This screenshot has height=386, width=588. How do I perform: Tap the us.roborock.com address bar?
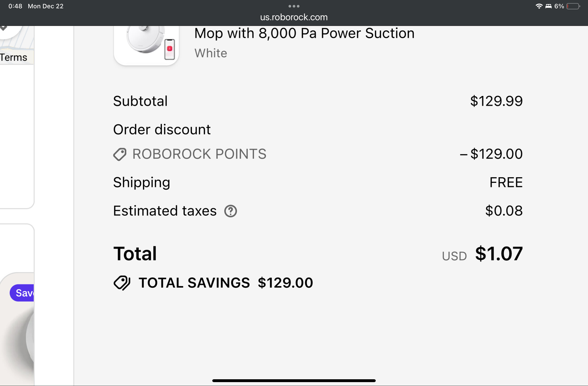click(294, 17)
